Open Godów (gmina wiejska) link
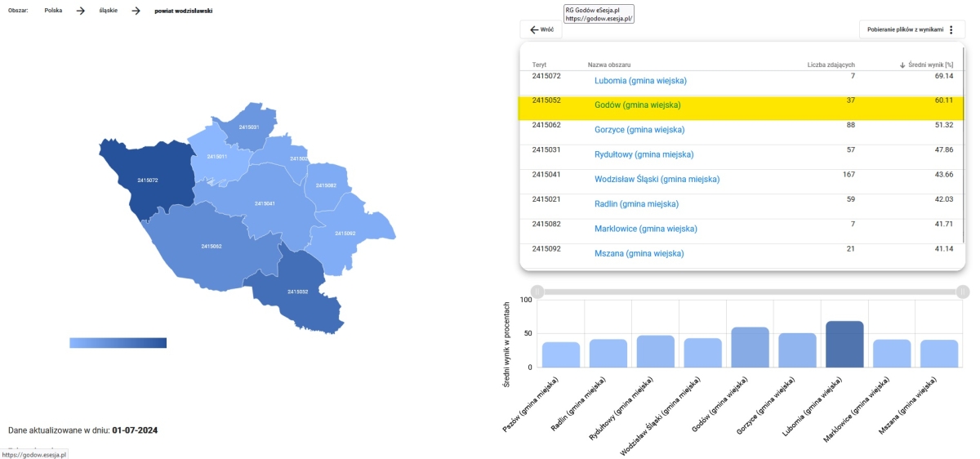The width and height of the screenshot is (980, 459). (637, 105)
